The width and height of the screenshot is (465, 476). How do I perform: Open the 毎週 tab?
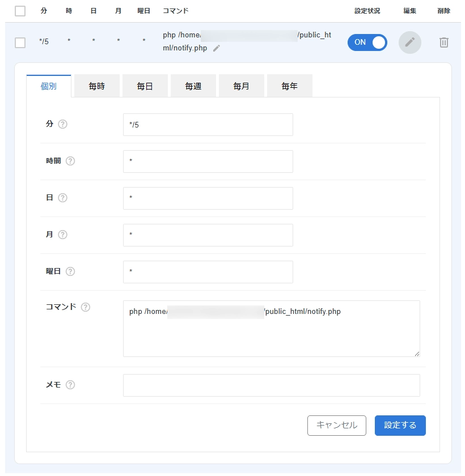click(193, 87)
